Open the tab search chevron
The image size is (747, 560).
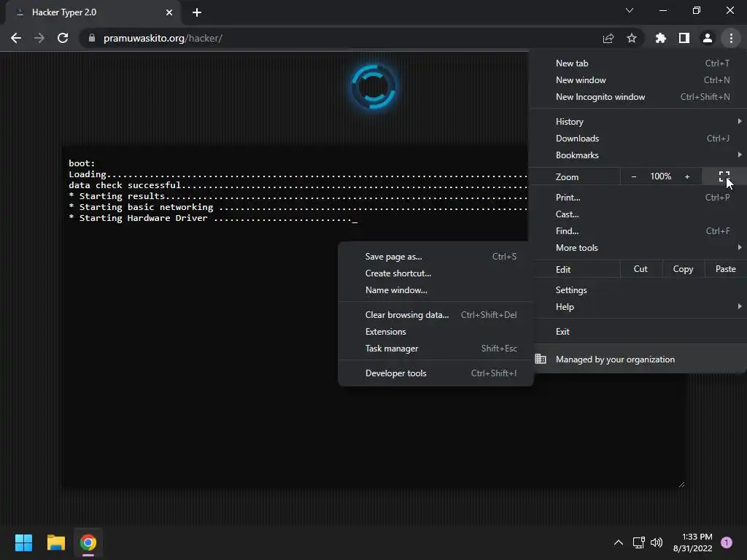point(630,10)
